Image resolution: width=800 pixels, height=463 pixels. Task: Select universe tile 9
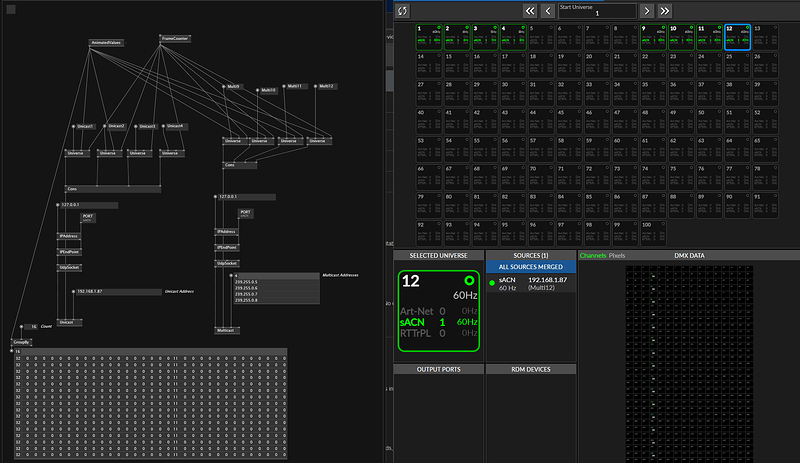pos(653,37)
